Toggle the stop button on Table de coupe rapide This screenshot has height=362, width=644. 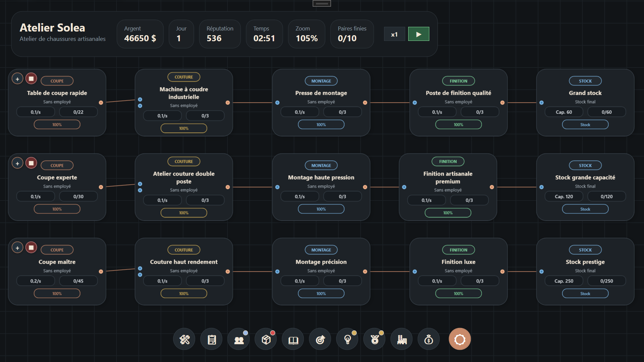coord(31,79)
